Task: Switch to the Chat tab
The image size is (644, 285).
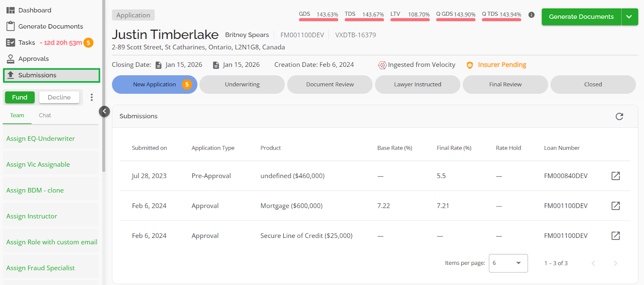Action: (45, 116)
